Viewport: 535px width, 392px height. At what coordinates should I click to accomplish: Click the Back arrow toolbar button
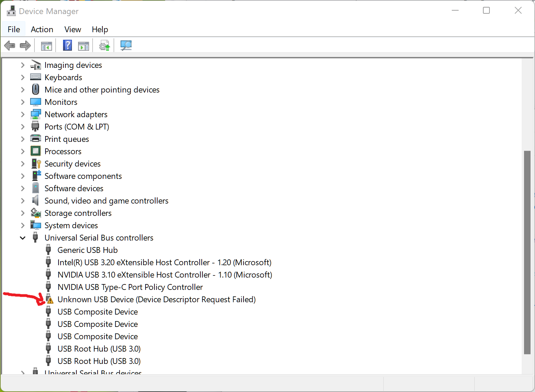tap(10, 45)
